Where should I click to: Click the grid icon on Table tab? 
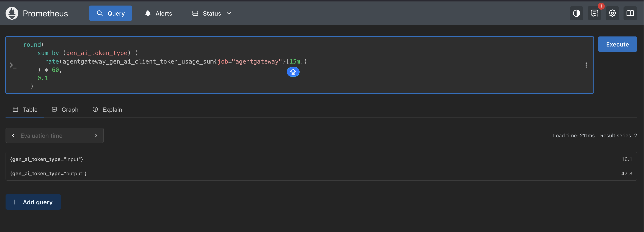pyautogui.click(x=16, y=109)
